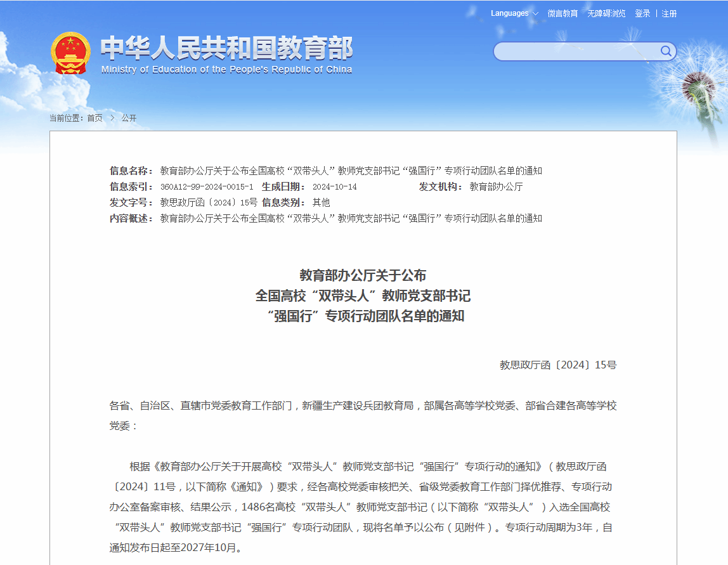Click the salutation paragraph starting 各省、自治区

click(363, 415)
